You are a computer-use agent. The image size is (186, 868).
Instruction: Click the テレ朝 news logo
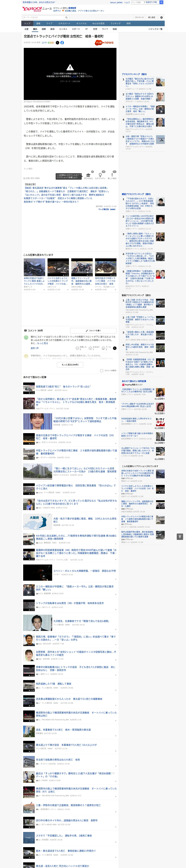click(x=104, y=43)
